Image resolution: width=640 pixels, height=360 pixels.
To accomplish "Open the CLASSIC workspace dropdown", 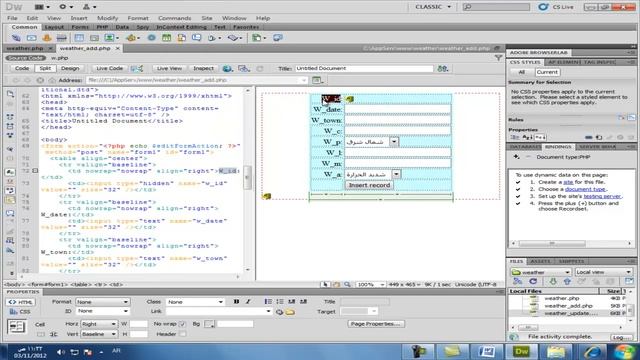I will [433, 7].
